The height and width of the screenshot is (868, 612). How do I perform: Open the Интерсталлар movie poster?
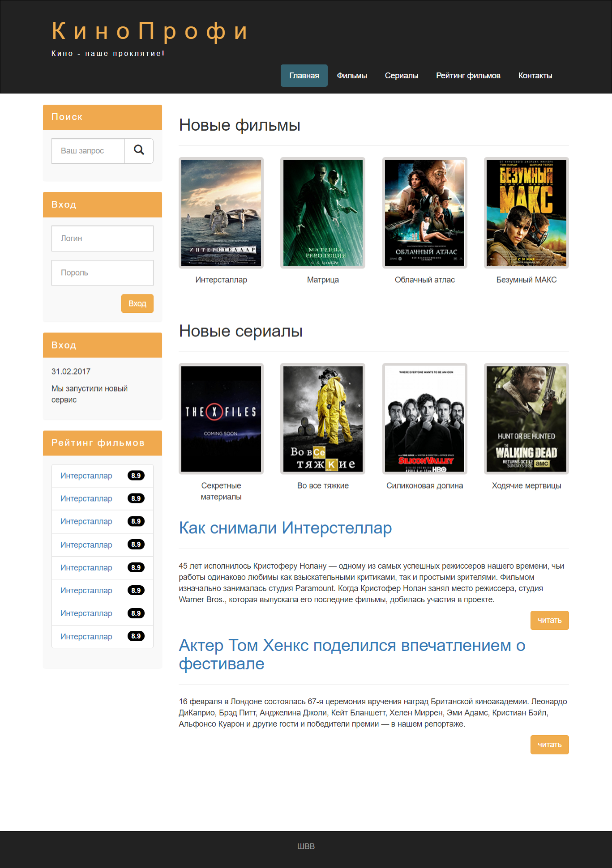click(x=221, y=213)
